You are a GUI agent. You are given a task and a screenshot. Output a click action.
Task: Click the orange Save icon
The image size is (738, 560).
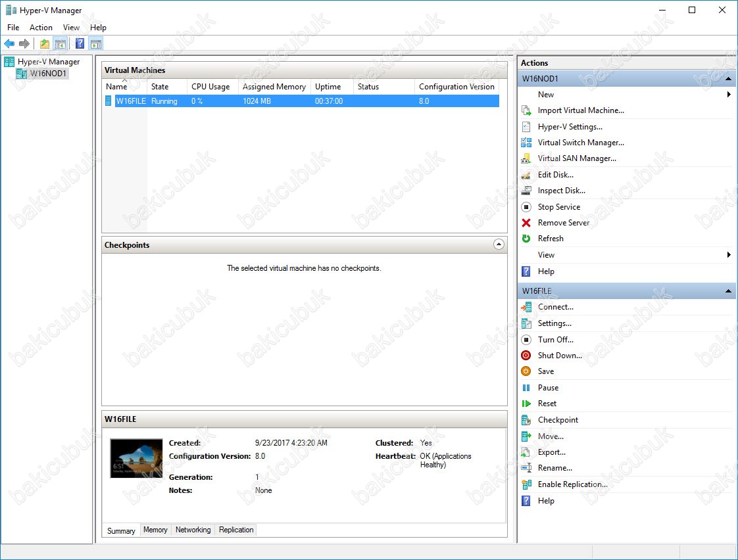(x=526, y=371)
